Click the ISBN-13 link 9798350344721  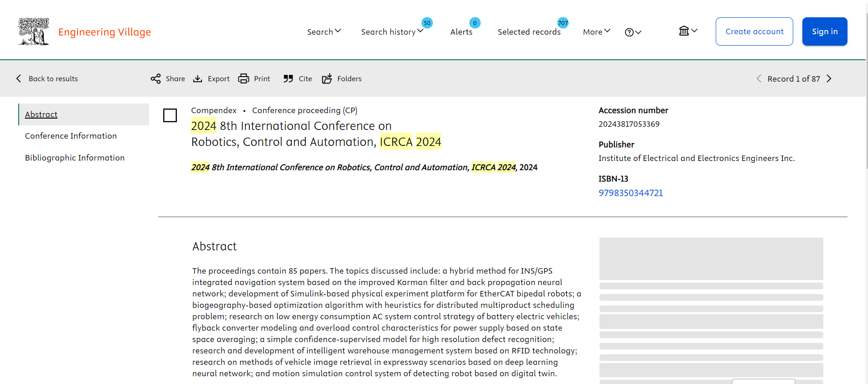pos(630,193)
